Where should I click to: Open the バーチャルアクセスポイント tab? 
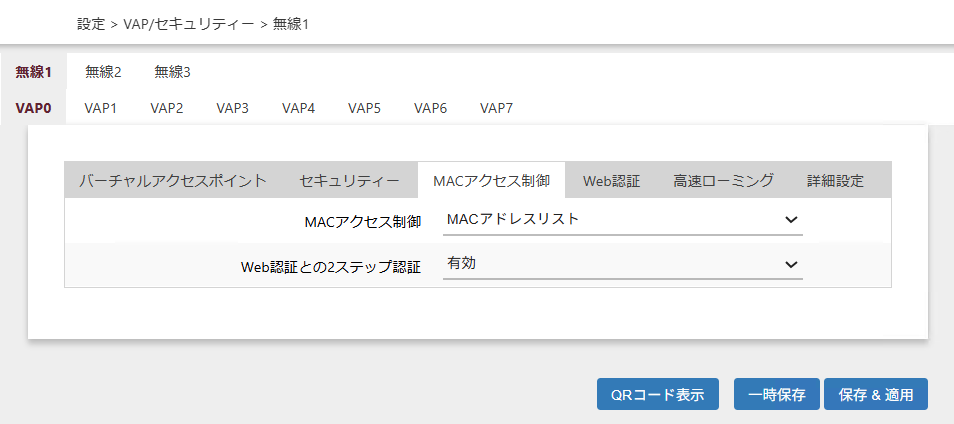(x=173, y=181)
